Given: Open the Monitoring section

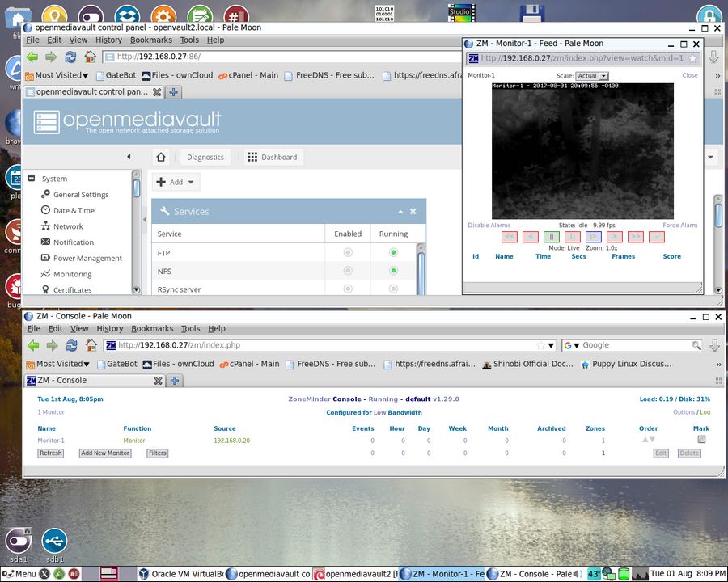Looking at the screenshot, I should tap(73, 274).
